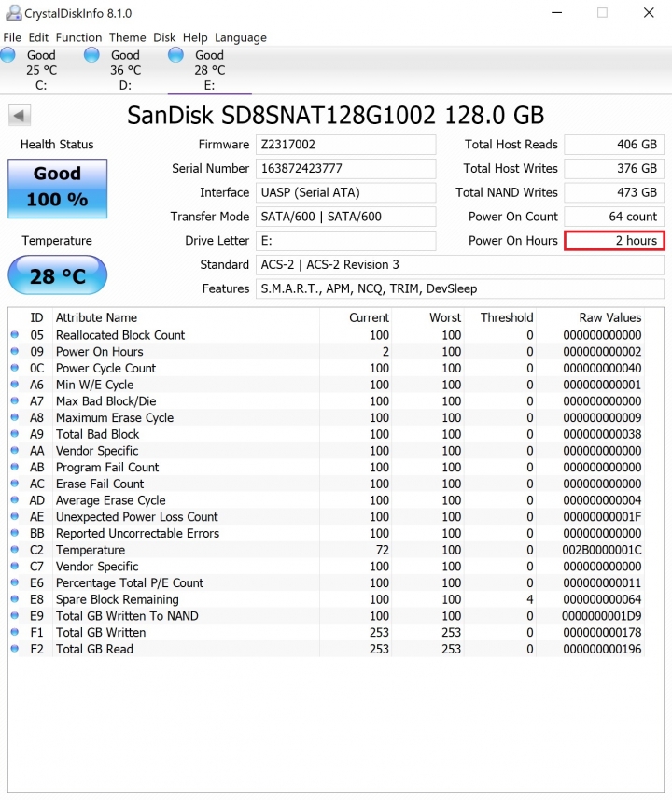Viewport: 672px width, 800px height.
Task: Click status dot of F1 Total GB Written row
Action: click(14, 632)
